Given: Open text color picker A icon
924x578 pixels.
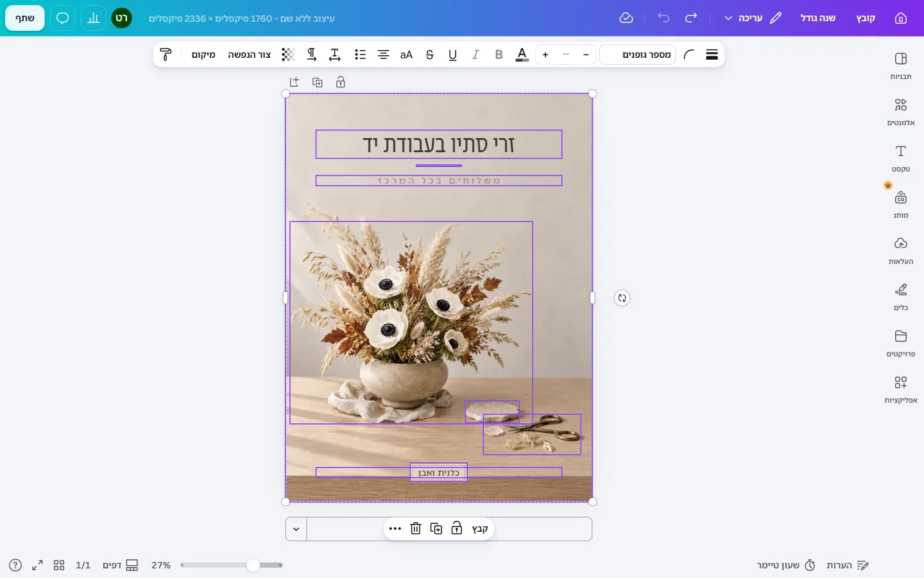Looking at the screenshot, I should (522, 55).
